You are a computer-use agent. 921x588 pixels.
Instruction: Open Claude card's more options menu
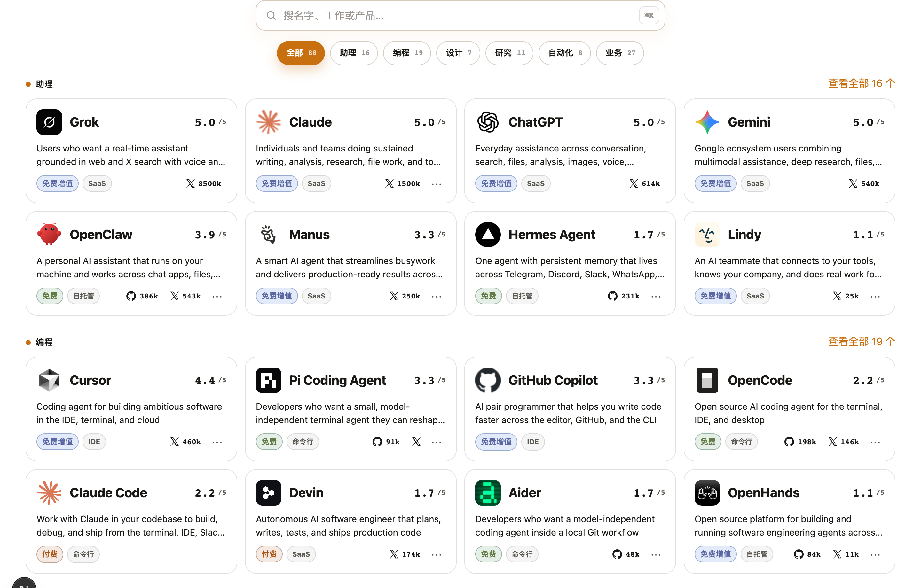coord(437,184)
